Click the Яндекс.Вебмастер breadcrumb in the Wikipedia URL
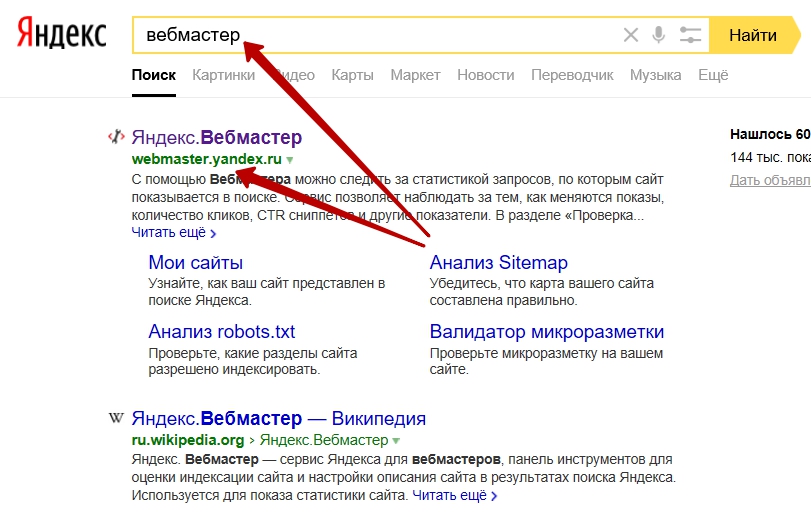The height and width of the screenshot is (516, 811). pos(324,440)
